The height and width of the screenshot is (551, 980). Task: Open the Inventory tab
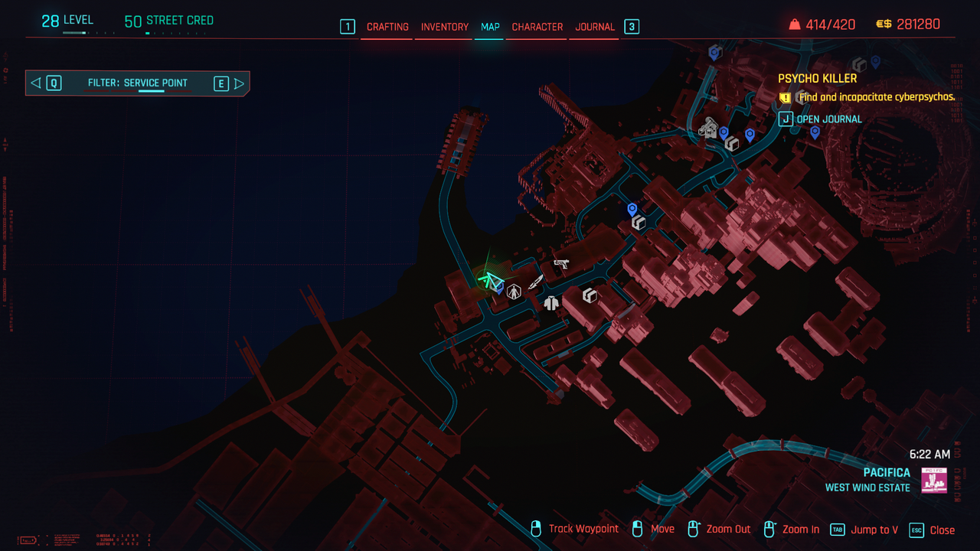[x=444, y=27]
